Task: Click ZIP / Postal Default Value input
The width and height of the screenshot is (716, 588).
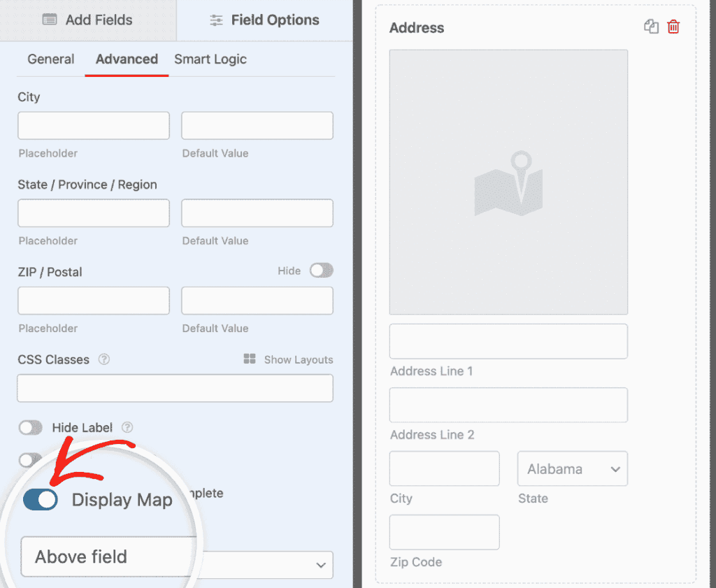Action: [257, 301]
